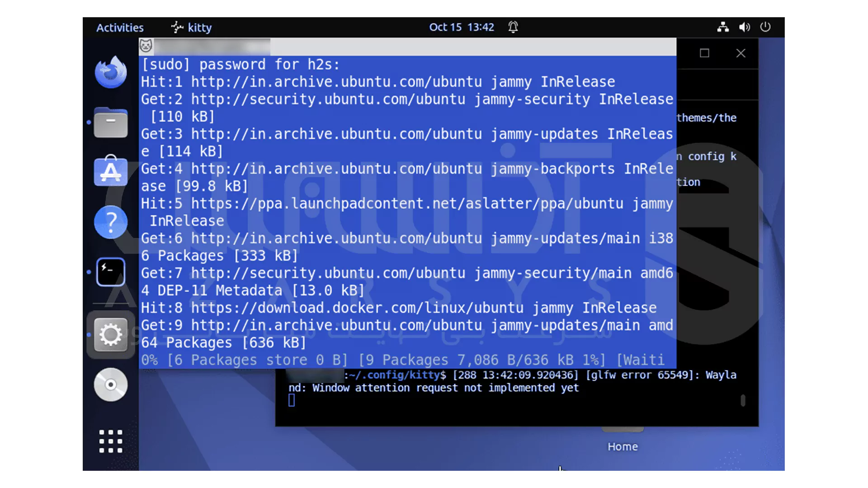The width and height of the screenshot is (868, 488).
Task: Click the "[sudo] password for h2s:" line
Action: [x=241, y=65]
